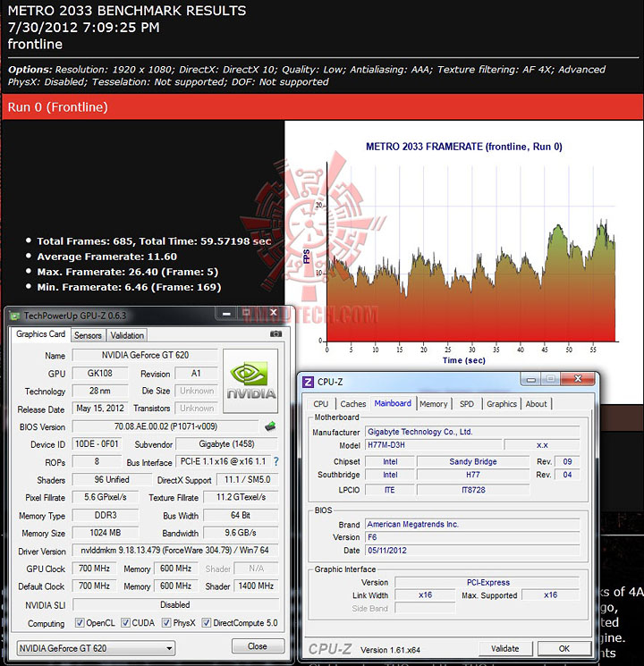Click the 96 Unified shaders value
This screenshot has height=666, width=644.
pyautogui.click(x=112, y=479)
